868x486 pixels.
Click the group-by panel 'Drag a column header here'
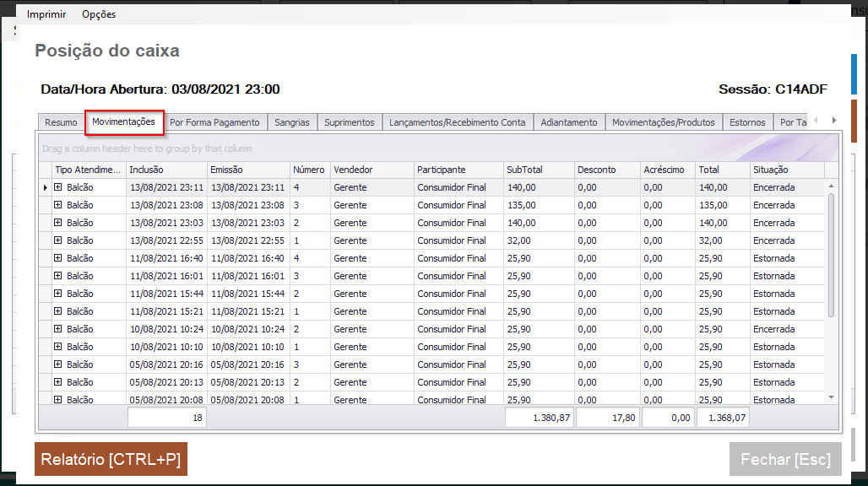point(438,148)
